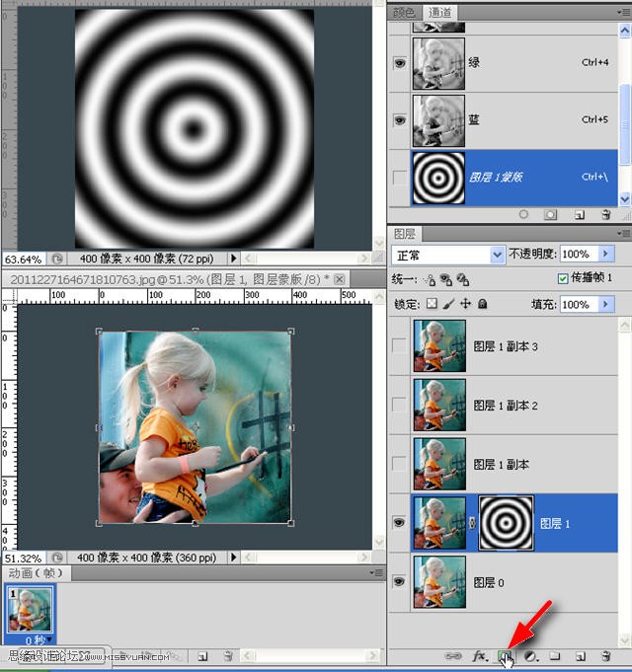Create a new channel in Channels panel

point(580,214)
